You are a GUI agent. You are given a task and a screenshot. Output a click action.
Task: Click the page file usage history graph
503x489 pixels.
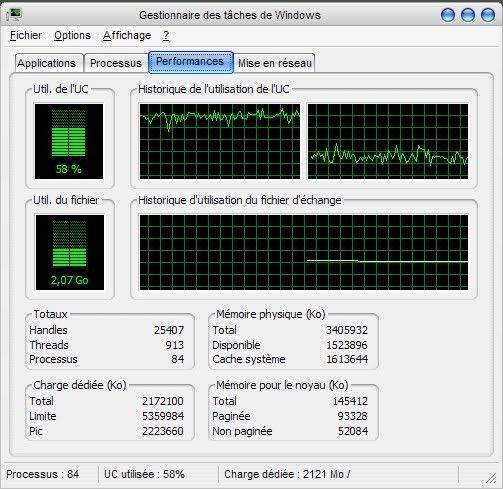tap(304, 252)
